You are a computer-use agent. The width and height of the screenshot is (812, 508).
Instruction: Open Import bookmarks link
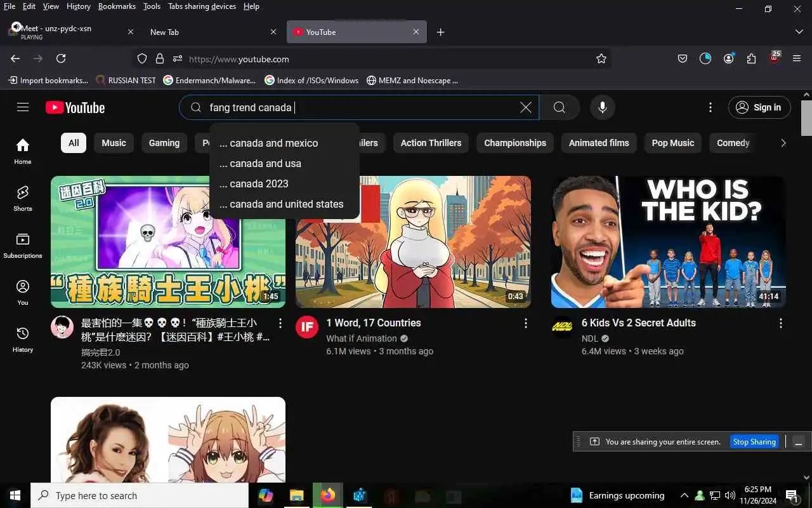(x=48, y=81)
